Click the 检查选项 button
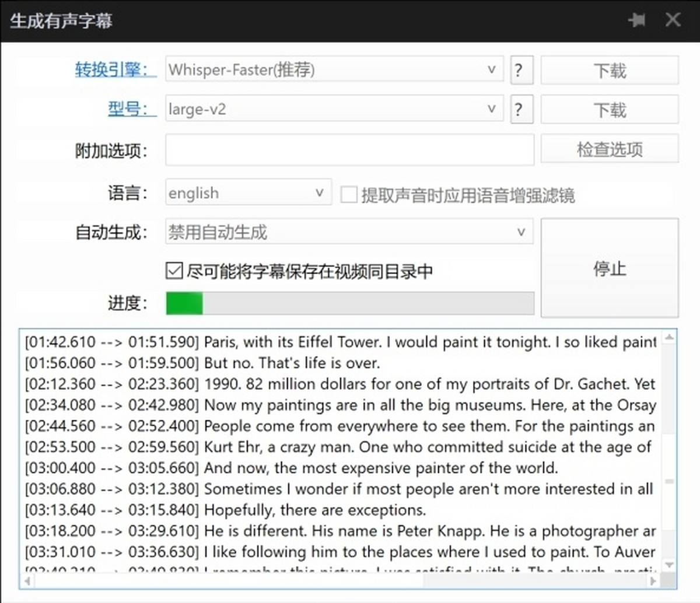 610,149
